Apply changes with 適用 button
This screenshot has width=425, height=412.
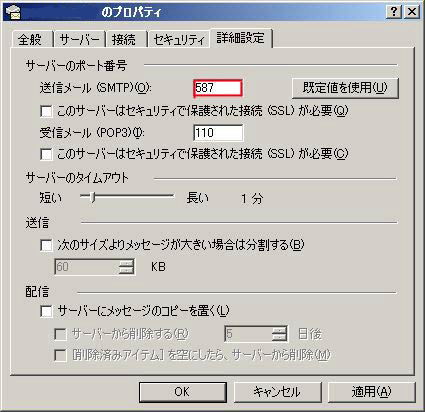point(371,392)
